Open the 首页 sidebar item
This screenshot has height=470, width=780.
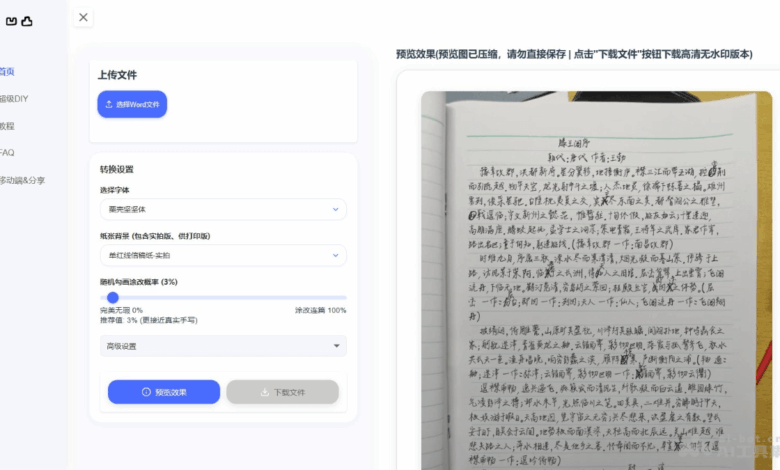tap(7, 72)
